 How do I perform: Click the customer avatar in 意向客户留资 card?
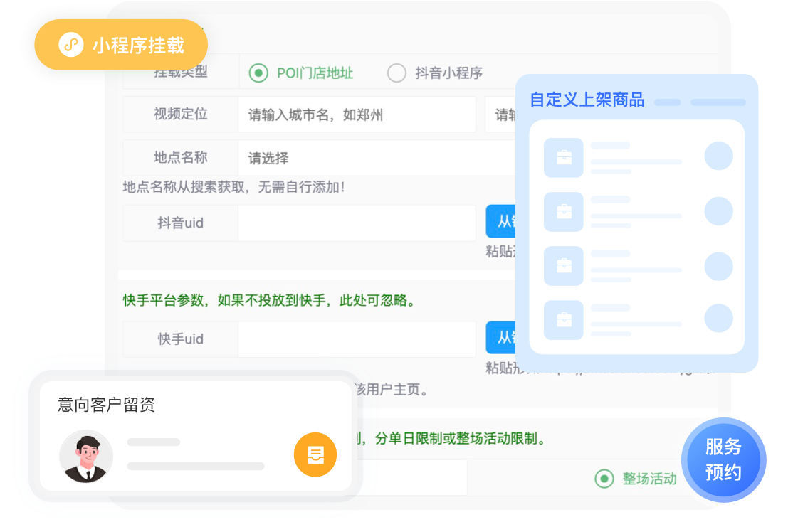86,457
